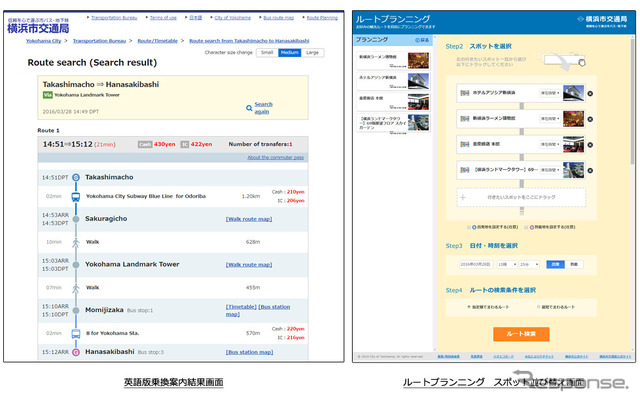Open Walk route map for Yokohama Landmark Tower

249,265
